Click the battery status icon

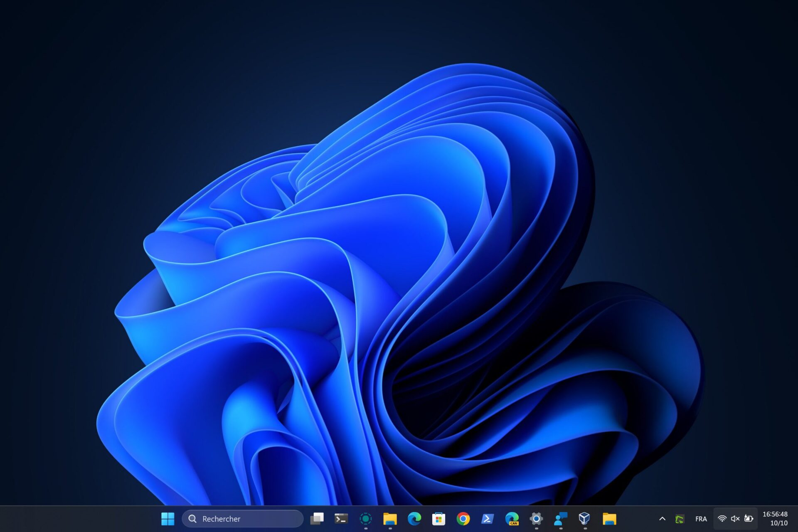click(749, 518)
